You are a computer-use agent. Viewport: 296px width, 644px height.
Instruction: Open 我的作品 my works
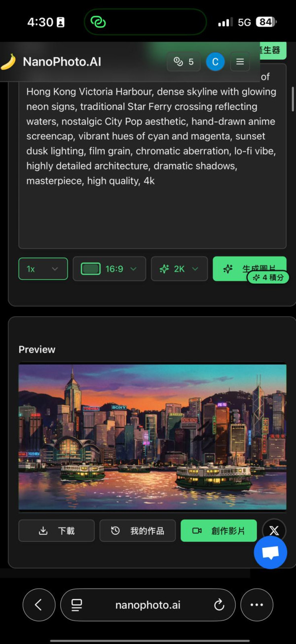click(x=138, y=530)
